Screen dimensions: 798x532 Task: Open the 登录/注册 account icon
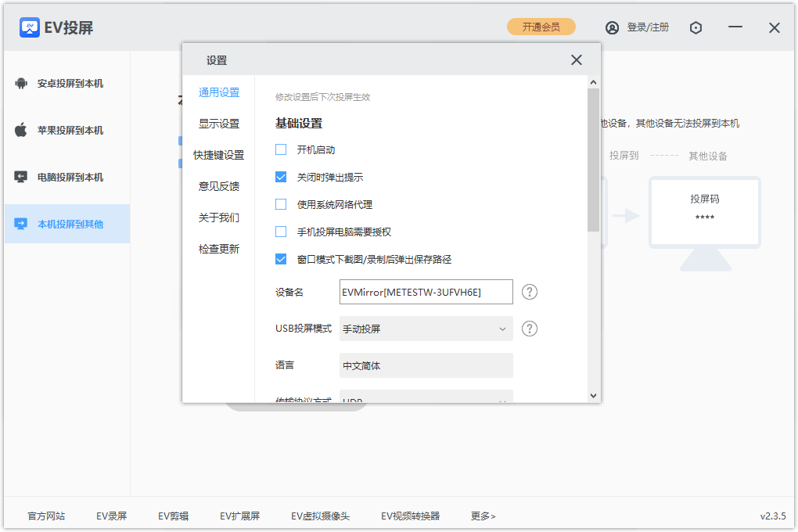(612, 27)
